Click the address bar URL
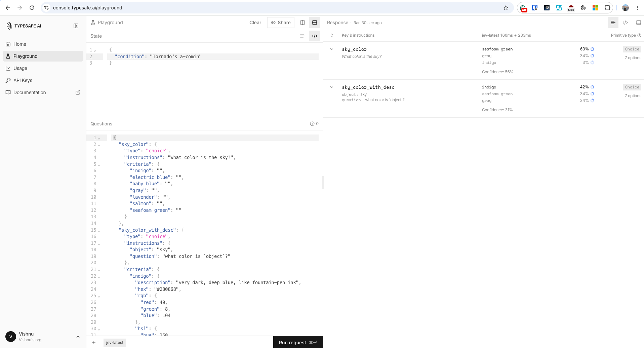 coord(88,8)
